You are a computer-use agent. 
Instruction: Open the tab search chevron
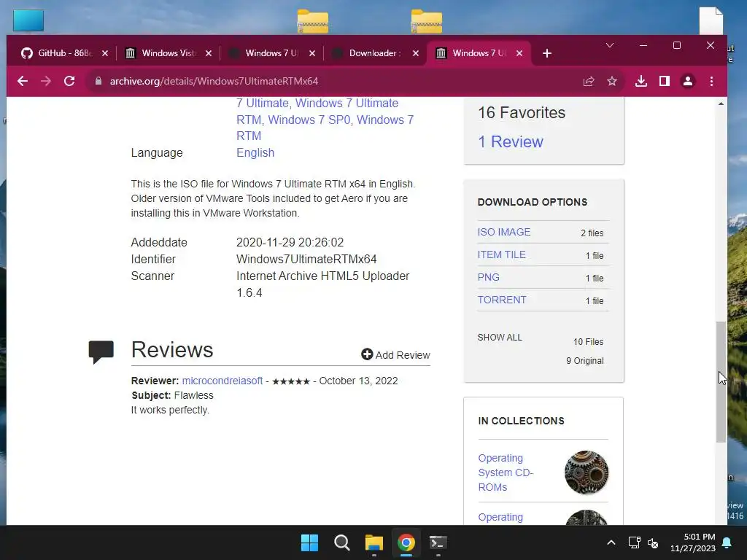click(610, 45)
